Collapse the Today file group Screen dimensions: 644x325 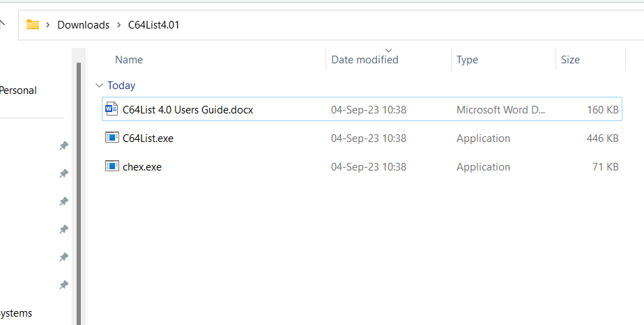(x=98, y=86)
